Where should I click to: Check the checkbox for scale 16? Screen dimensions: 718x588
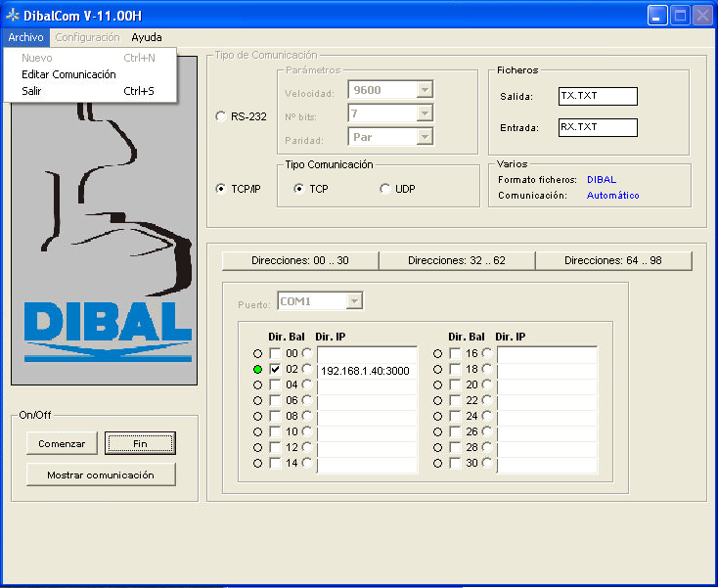click(455, 353)
